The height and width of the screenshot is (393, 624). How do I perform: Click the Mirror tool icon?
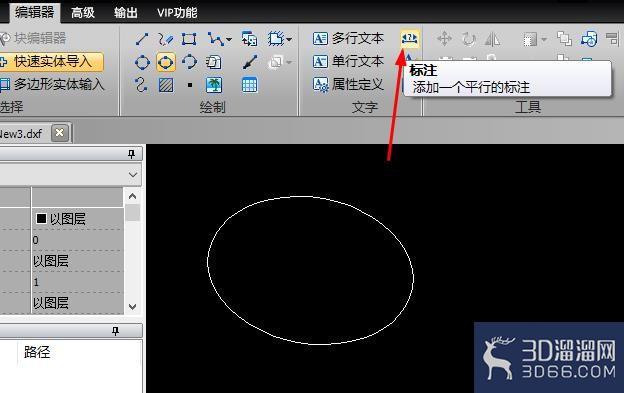(x=493, y=39)
